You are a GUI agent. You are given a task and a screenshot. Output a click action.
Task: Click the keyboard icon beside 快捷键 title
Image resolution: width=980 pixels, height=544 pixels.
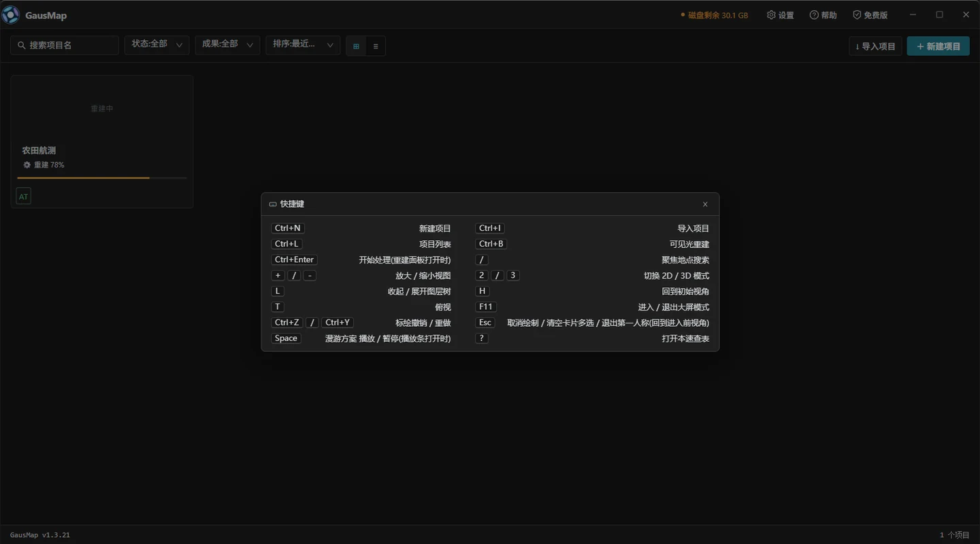tap(273, 204)
